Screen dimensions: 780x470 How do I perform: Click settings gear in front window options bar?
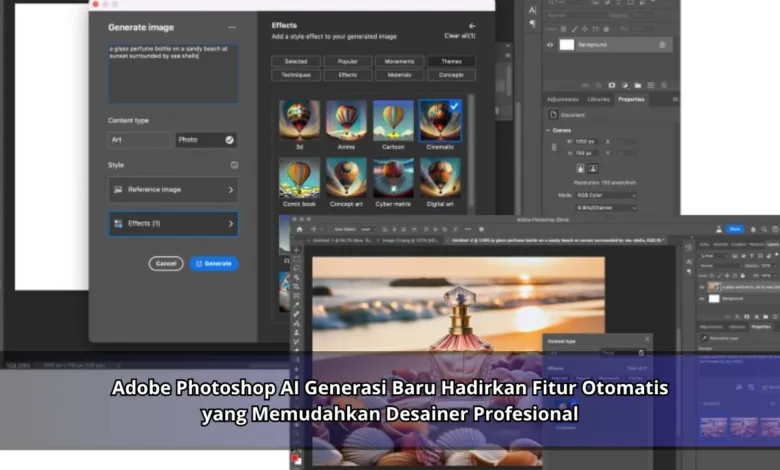(481, 229)
